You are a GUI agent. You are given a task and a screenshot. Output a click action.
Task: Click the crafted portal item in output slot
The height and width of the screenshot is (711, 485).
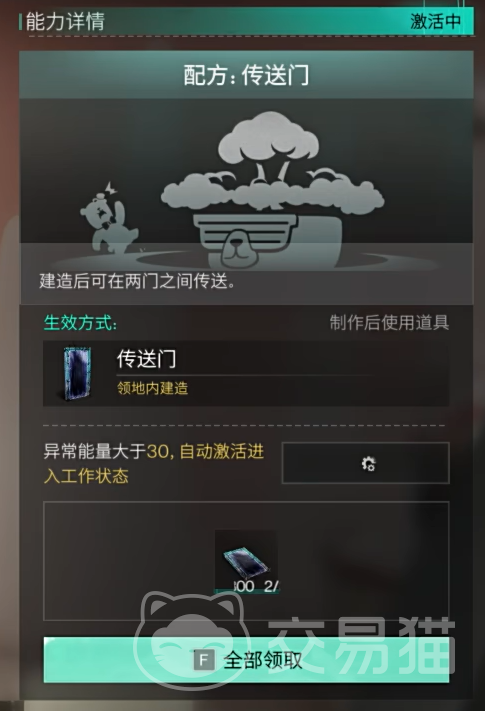[246, 561]
